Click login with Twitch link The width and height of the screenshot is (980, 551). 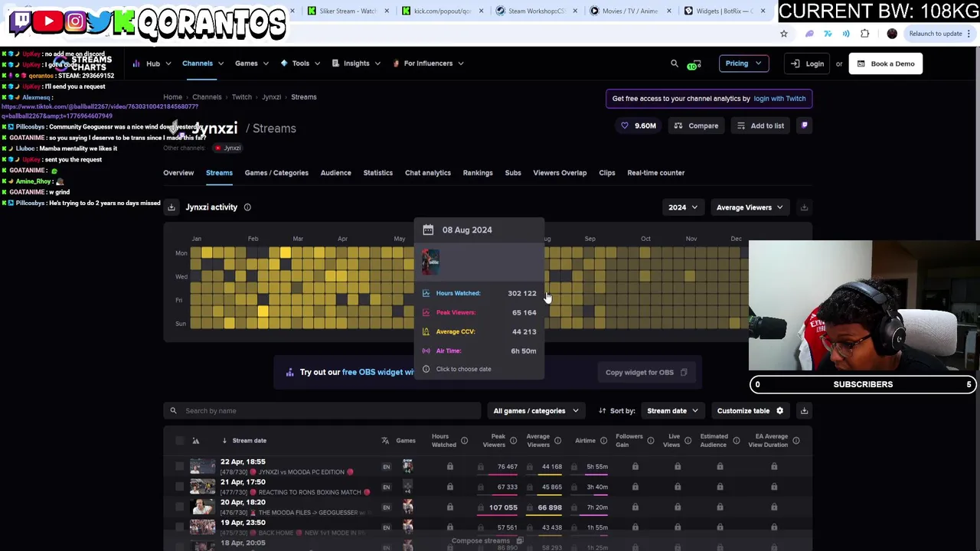[779, 99]
